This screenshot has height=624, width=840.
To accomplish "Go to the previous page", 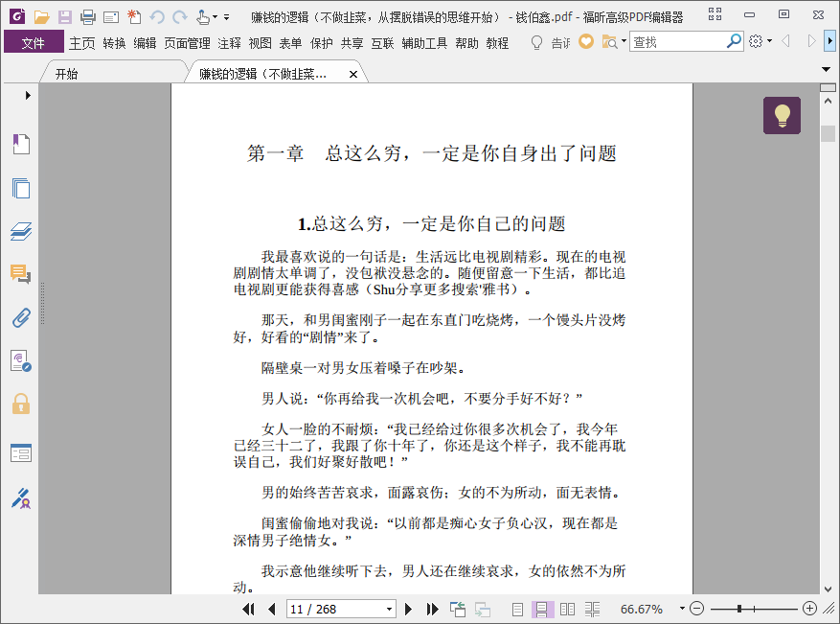I will (272, 609).
